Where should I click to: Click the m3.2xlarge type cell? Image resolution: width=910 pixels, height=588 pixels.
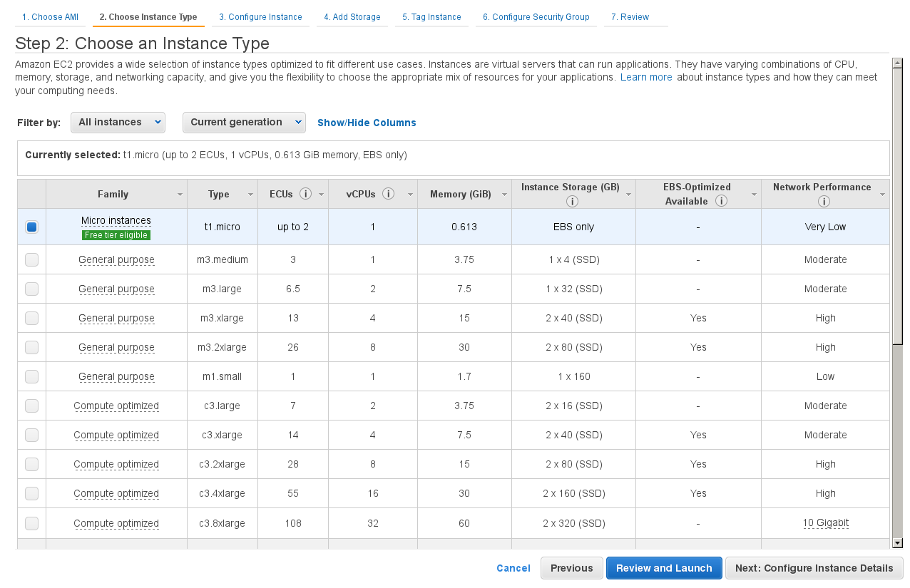click(x=223, y=347)
